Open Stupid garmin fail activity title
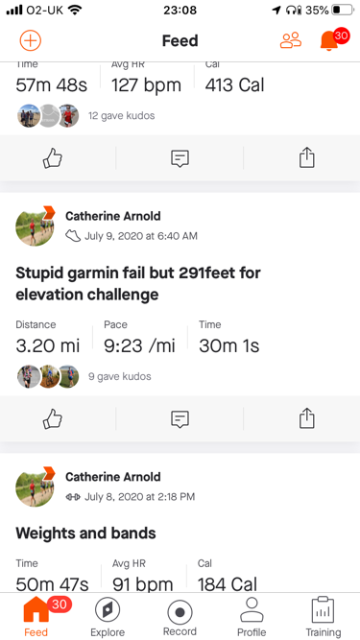This screenshot has width=360, height=640. tap(138, 283)
